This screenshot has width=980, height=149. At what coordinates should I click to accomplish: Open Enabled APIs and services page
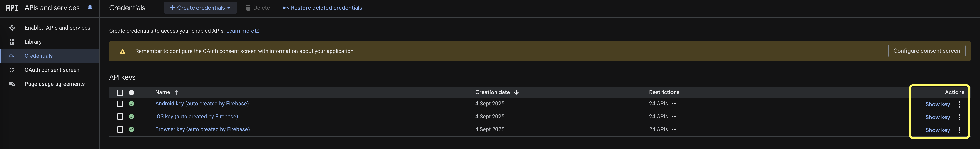[57, 28]
